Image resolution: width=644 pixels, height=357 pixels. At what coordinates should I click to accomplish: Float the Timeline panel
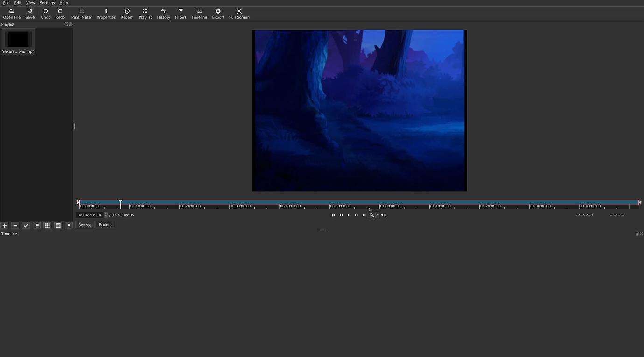coord(637,234)
